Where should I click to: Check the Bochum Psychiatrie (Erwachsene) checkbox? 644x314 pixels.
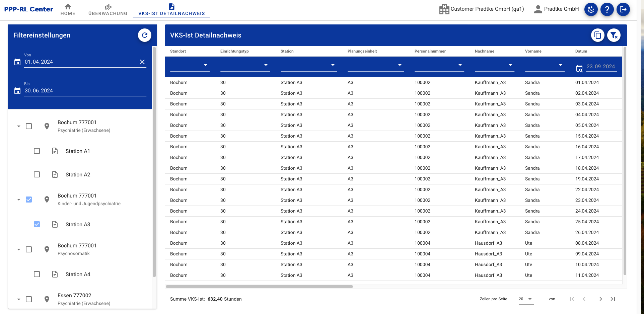(29, 126)
